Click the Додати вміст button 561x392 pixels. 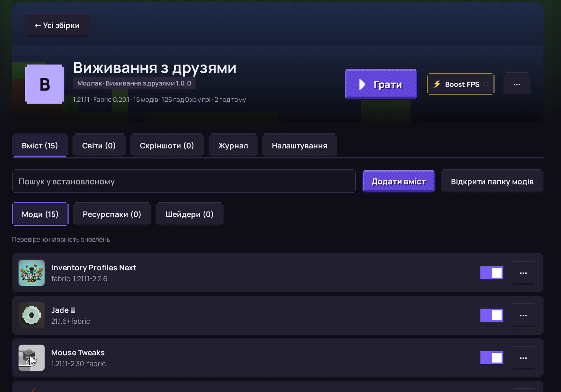(x=399, y=182)
